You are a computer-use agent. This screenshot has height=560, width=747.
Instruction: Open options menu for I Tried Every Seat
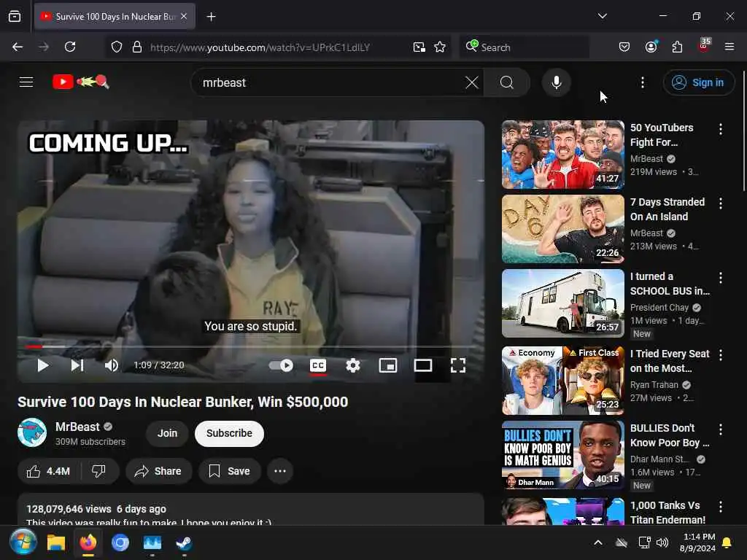tap(721, 355)
